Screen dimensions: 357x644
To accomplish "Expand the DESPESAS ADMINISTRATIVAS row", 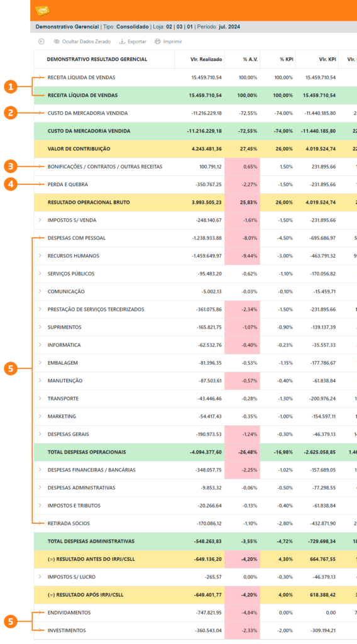I will coord(40,487).
